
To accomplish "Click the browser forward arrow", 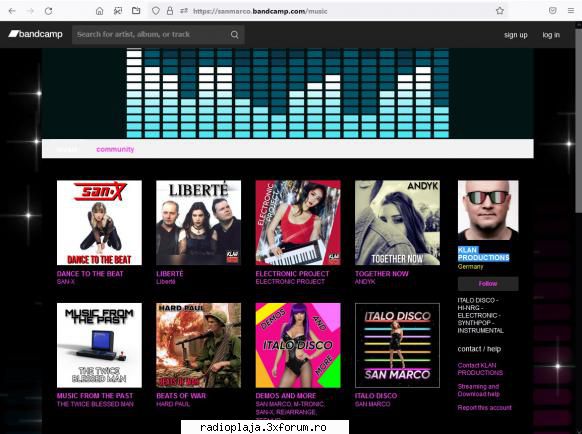I will pyautogui.click(x=30, y=11).
